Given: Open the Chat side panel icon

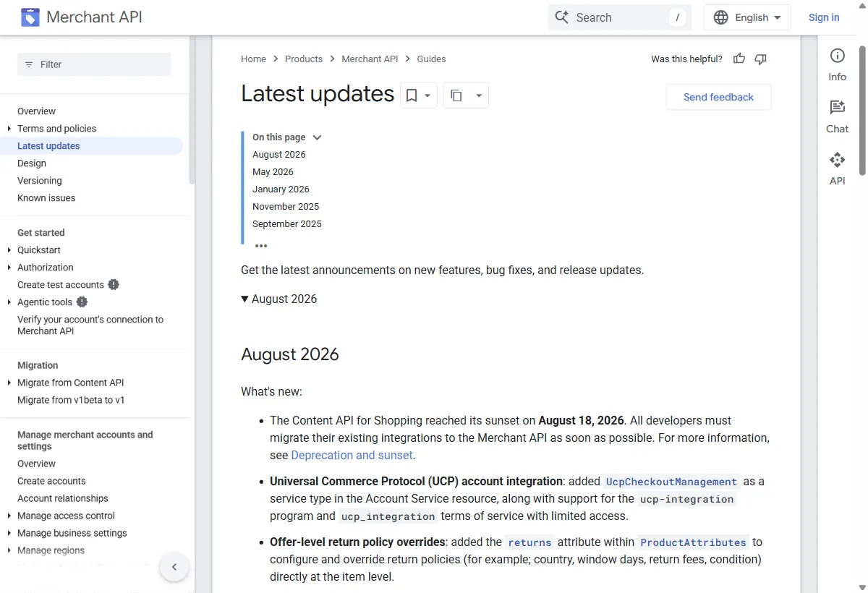Looking at the screenshot, I should tap(837, 108).
